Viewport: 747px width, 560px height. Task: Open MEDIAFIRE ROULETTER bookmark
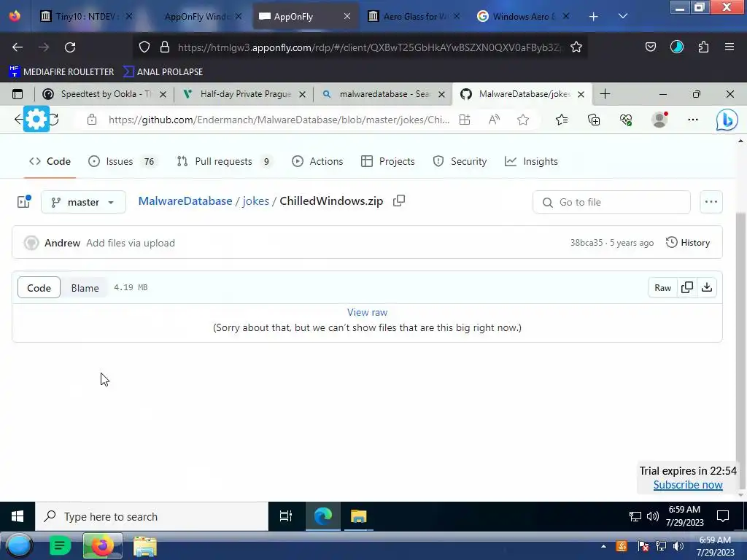pos(61,72)
